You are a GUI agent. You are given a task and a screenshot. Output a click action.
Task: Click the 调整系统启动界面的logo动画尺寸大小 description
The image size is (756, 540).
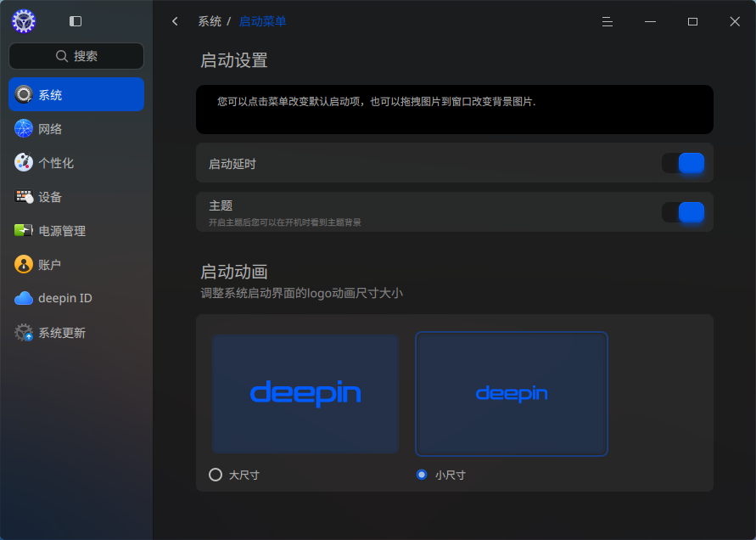click(x=301, y=293)
